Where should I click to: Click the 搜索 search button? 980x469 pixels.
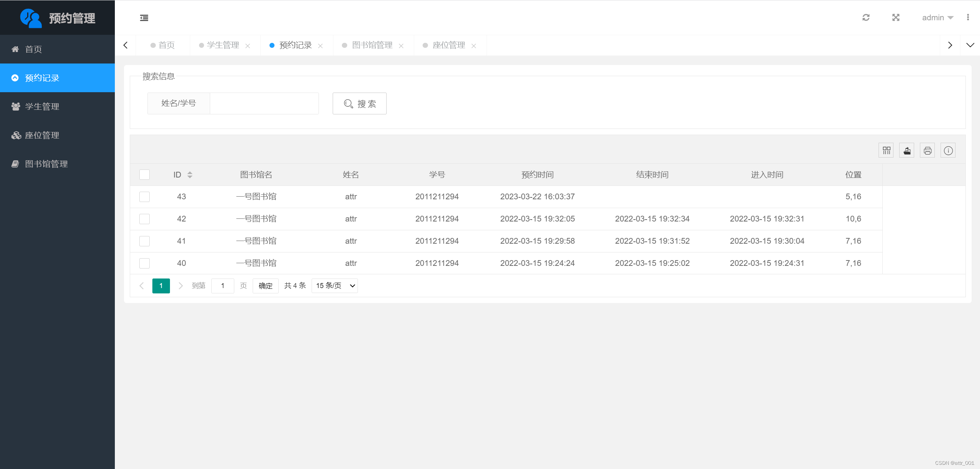[359, 103]
